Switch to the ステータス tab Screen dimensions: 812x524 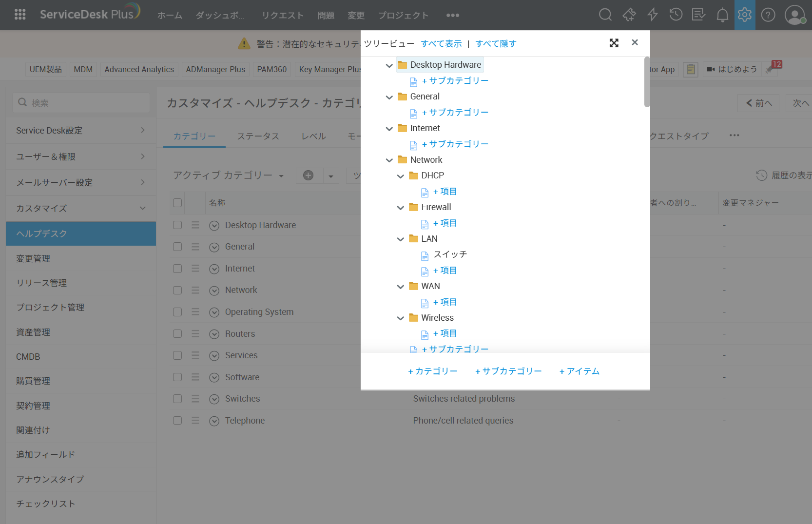258,136
